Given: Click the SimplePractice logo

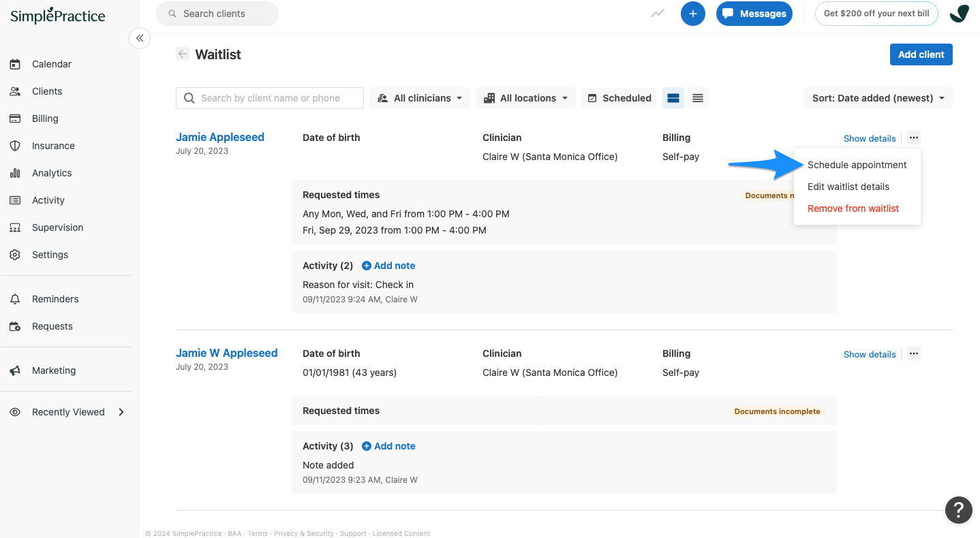Looking at the screenshot, I should tap(58, 15).
